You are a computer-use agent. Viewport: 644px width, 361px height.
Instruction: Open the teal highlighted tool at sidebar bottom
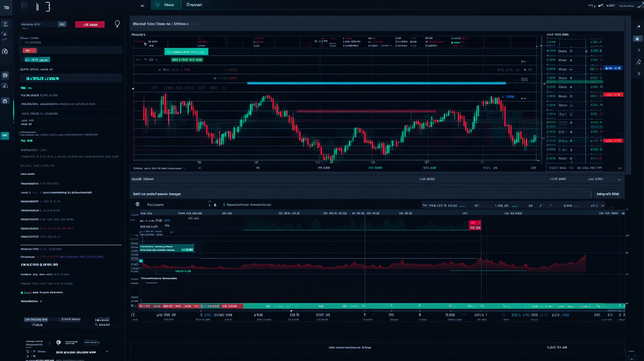click(5, 135)
